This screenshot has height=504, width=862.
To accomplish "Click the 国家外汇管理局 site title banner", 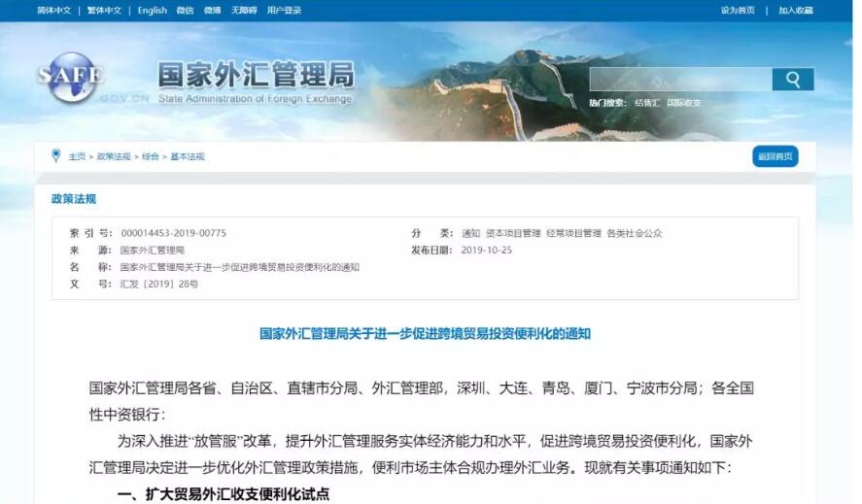I will (x=256, y=82).
